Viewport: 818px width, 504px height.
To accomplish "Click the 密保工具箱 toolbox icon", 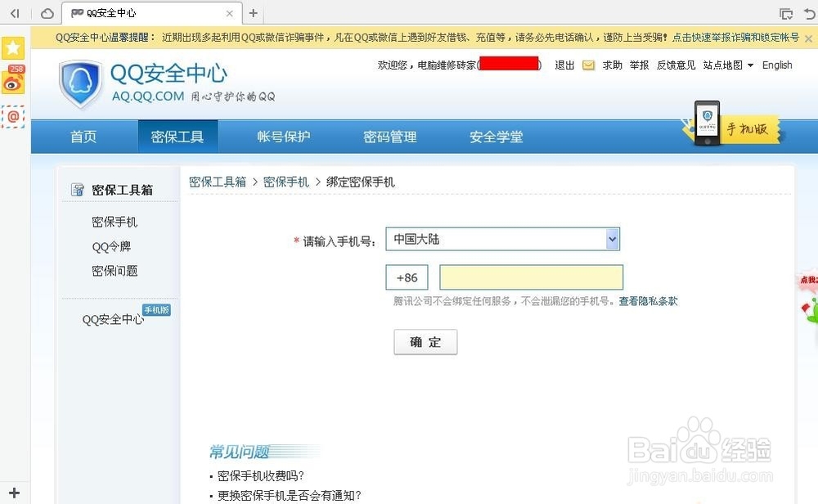I will click(77, 189).
